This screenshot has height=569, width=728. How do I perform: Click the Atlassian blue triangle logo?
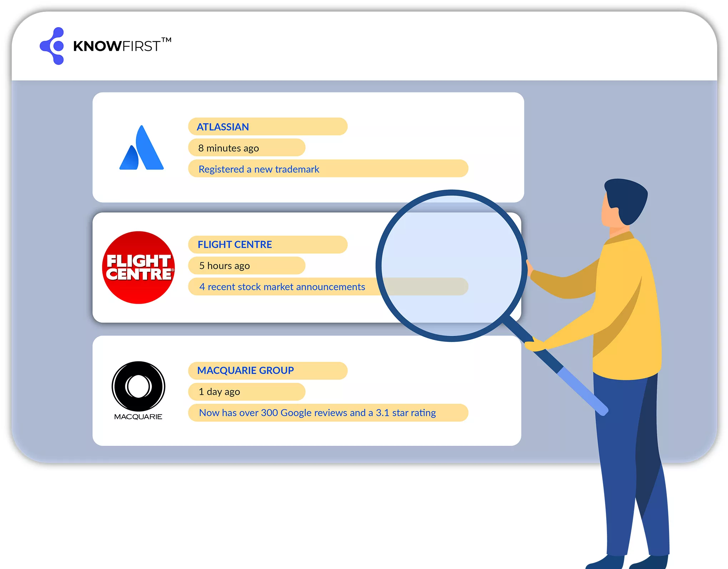142,149
